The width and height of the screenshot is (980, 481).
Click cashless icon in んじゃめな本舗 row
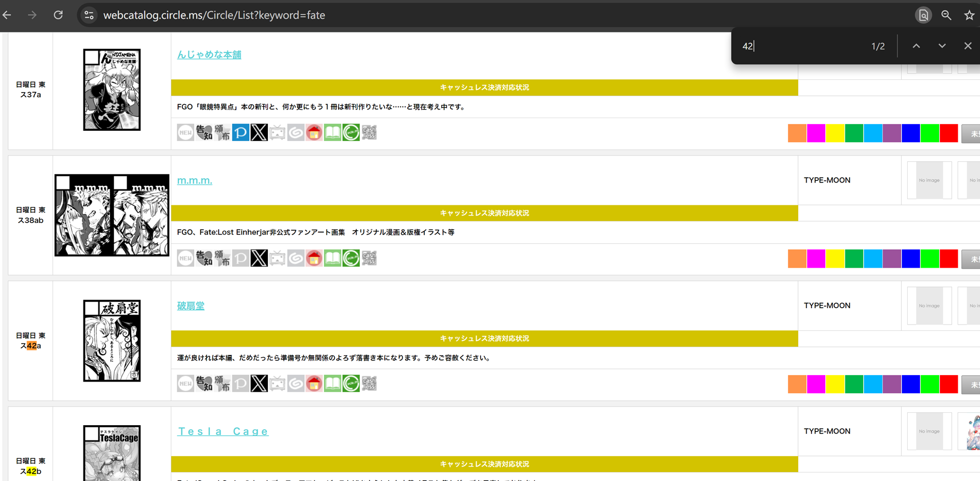click(369, 132)
